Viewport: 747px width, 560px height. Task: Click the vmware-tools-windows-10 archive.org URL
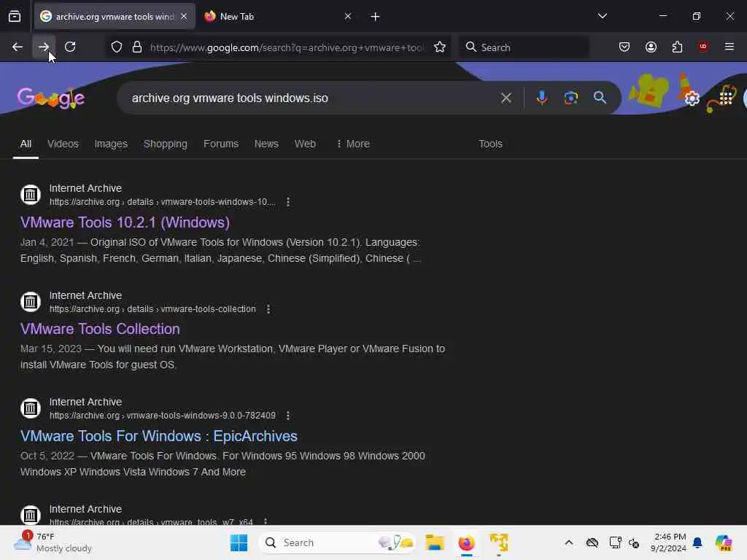[x=163, y=202]
